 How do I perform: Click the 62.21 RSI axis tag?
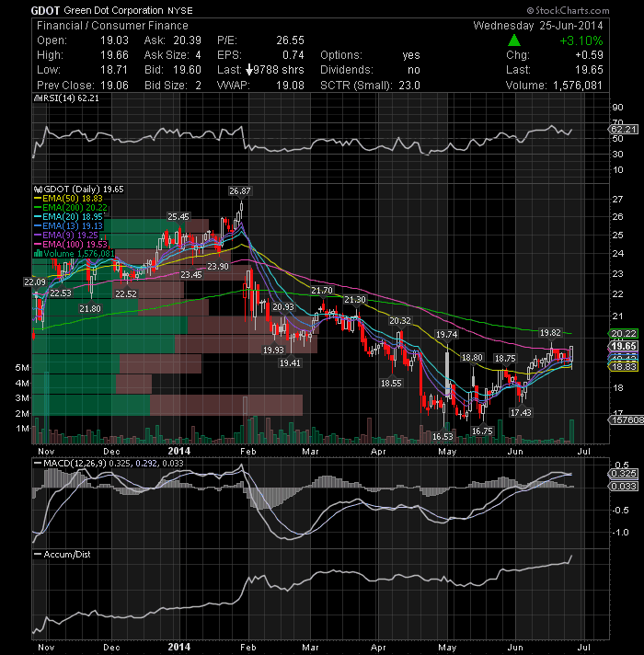coord(624,129)
